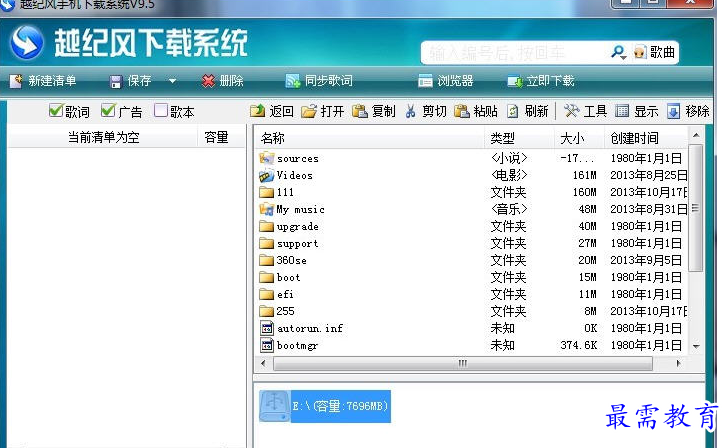Select the 歌曲 search category button
The width and height of the screenshot is (727, 448).
[654, 52]
